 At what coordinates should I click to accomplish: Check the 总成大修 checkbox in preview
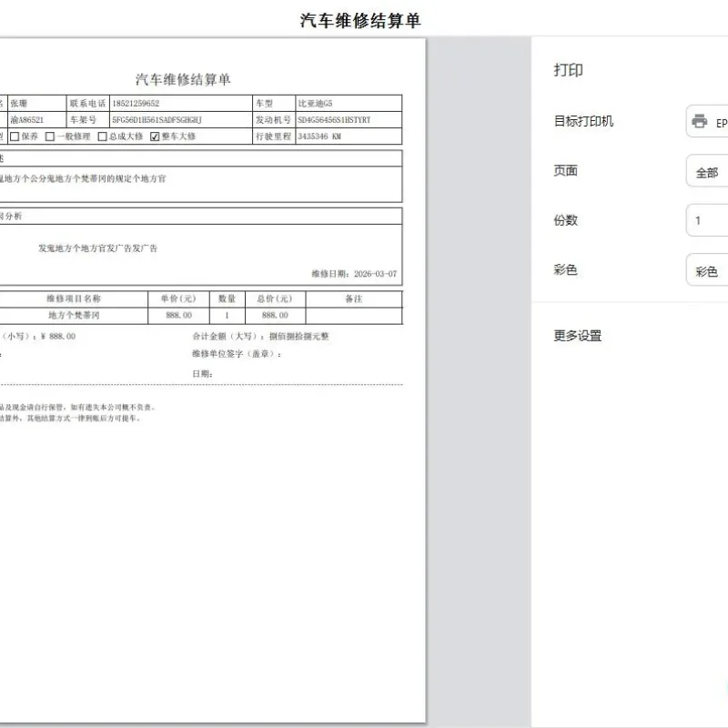tap(103, 136)
